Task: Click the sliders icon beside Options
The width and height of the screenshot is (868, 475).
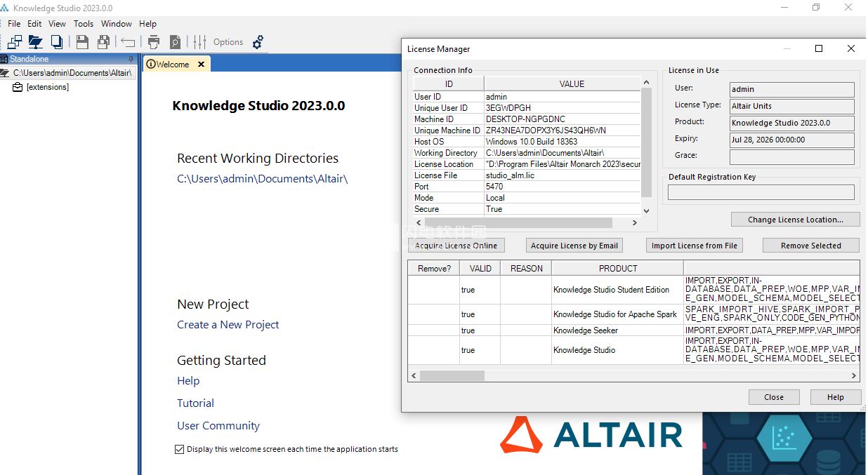Action: click(199, 42)
